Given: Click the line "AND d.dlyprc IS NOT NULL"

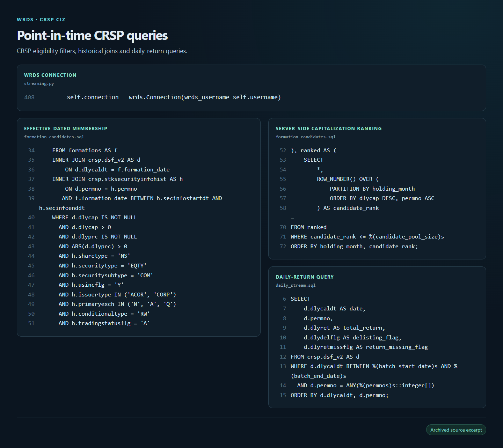Looking at the screenshot, I should click(98, 236).
